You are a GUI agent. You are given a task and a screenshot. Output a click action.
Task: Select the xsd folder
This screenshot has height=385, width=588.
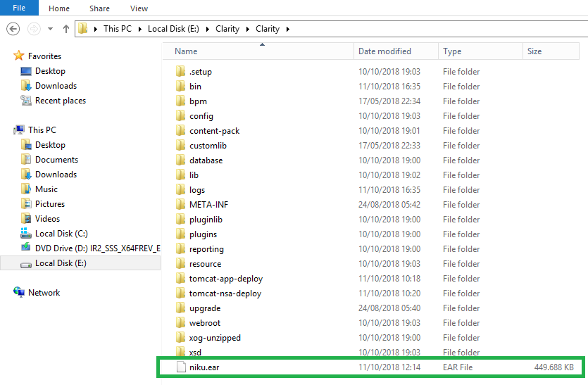195,353
